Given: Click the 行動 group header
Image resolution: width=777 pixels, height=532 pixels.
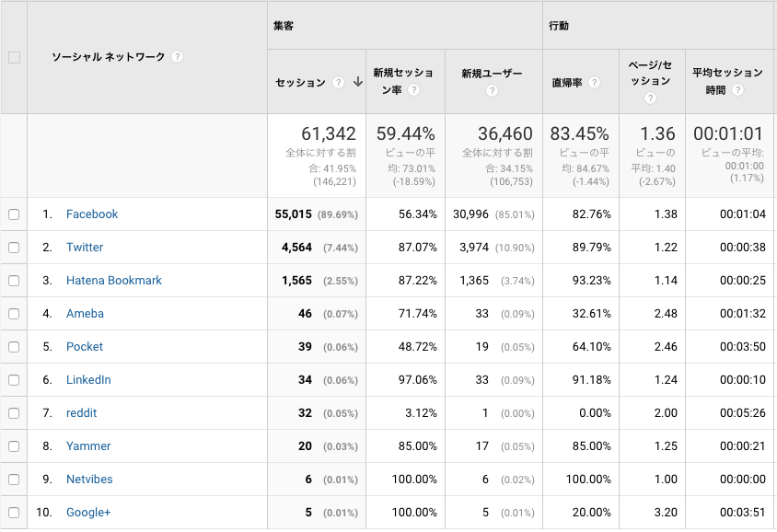Looking at the screenshot, I should pyautogui.click(x=559, y=26).
